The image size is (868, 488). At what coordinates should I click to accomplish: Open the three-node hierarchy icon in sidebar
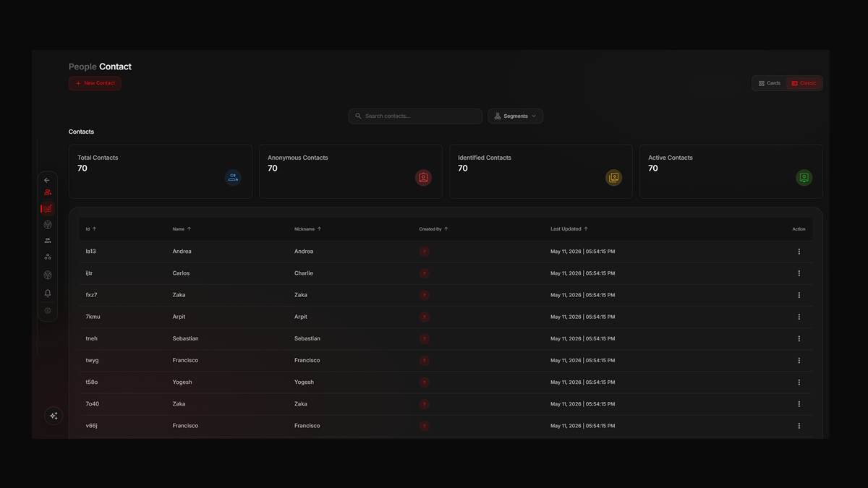click(x=48, y=257)
